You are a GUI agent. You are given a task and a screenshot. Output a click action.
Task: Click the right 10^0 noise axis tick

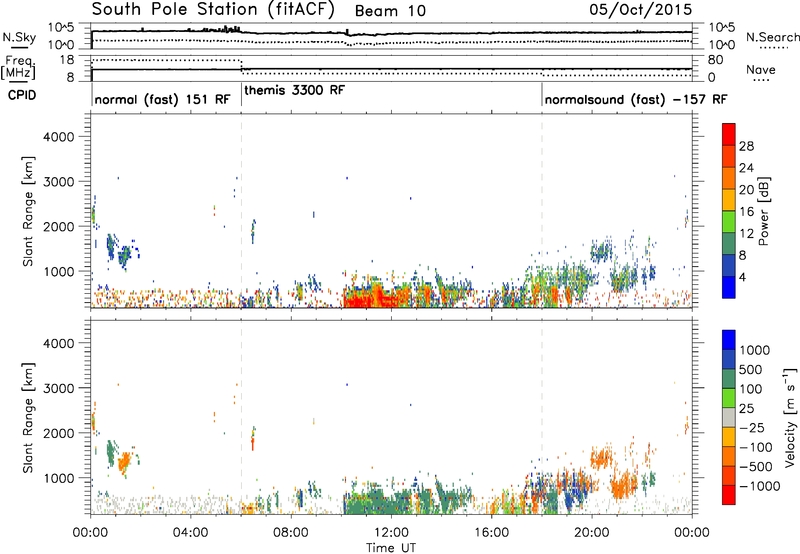coord(722,45)
